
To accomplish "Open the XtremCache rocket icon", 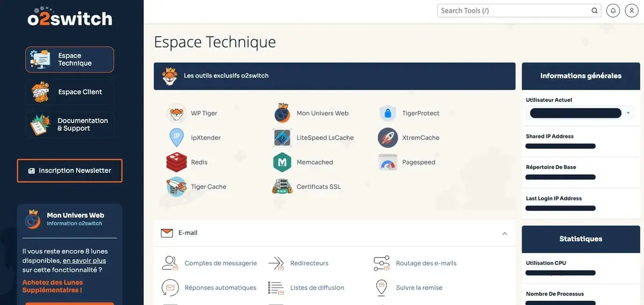I will pyautogui.click(x=387, y=138).
